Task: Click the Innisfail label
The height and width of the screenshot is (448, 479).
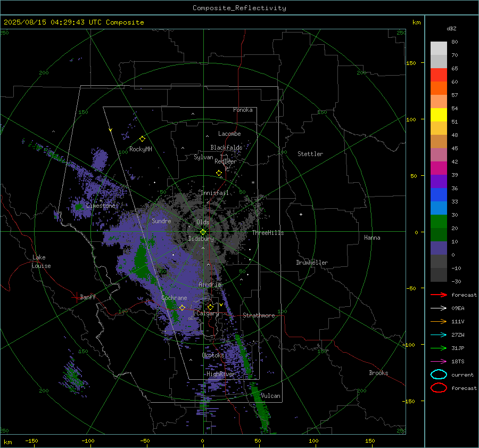Action: click(215, 193)
